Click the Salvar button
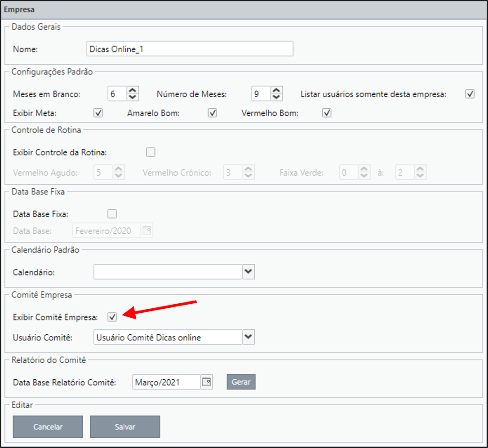The image size is (488, 448). point(125,426)
